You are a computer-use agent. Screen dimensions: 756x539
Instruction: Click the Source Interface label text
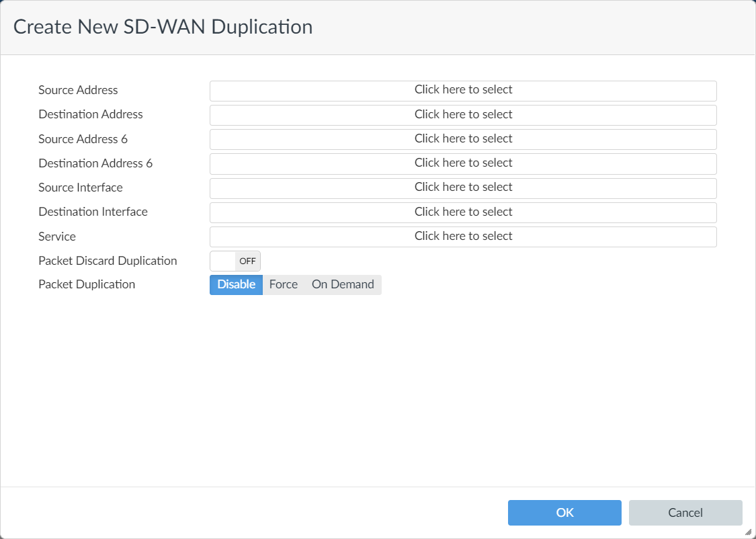[81, 188]
